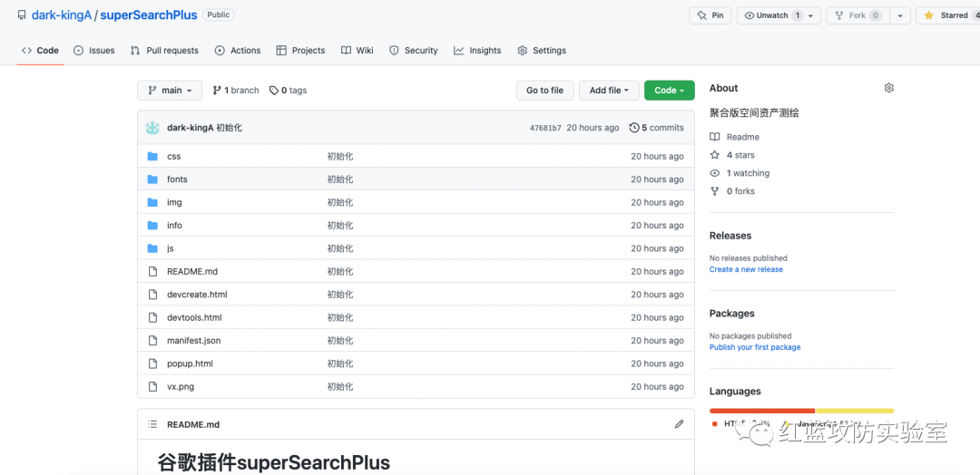The image size is (980, 475).
Task: Open the commit message 初始化 for manifest.json
Action: (x=340, y=341)
